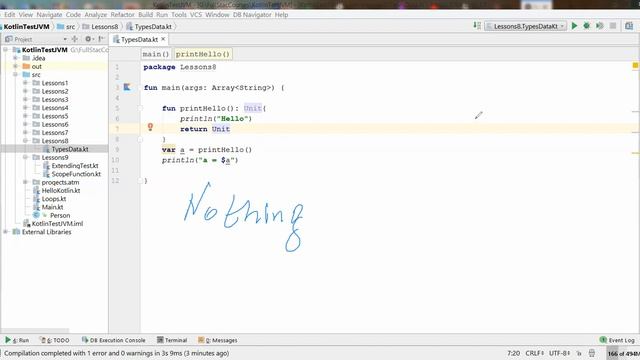The image size is (640, 360).
Task: Open Project Structure icon at toolbar right
Action: [629, 26]
